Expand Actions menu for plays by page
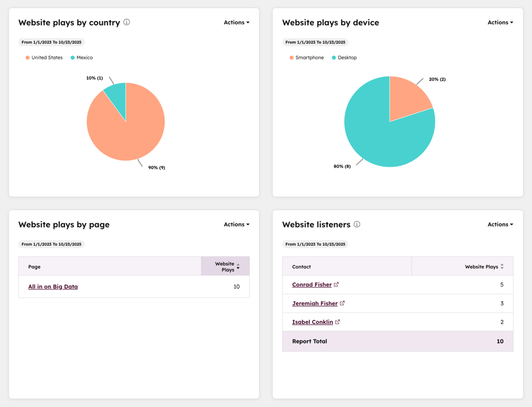Viewport: 532px width, 407px height. (236, 224)
